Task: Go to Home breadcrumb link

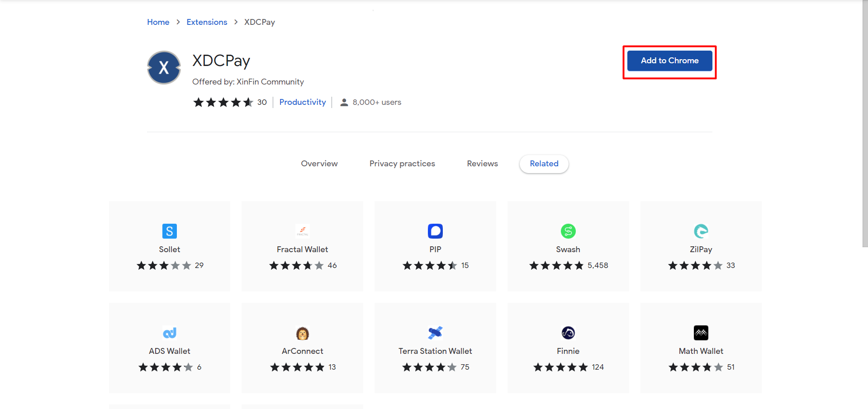Action: point(158,22)
